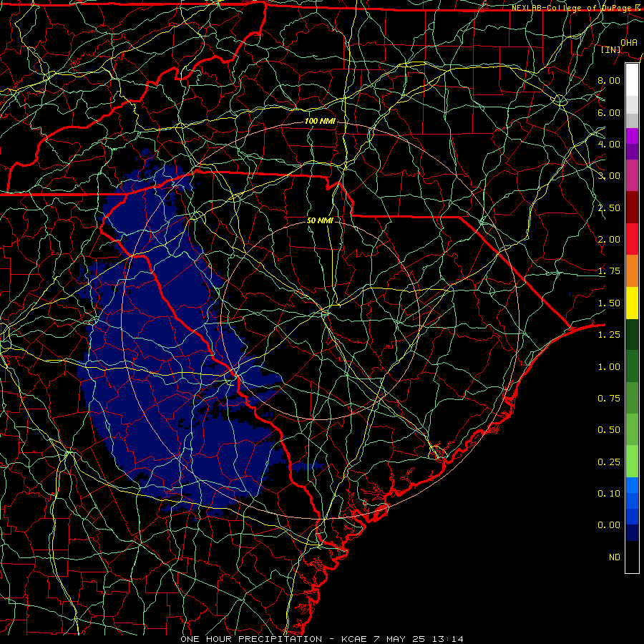This screenshot has width=644, height=644.
Task: Choose the lightest green swatch beside 0.25
Action: [x=632, y=462]
